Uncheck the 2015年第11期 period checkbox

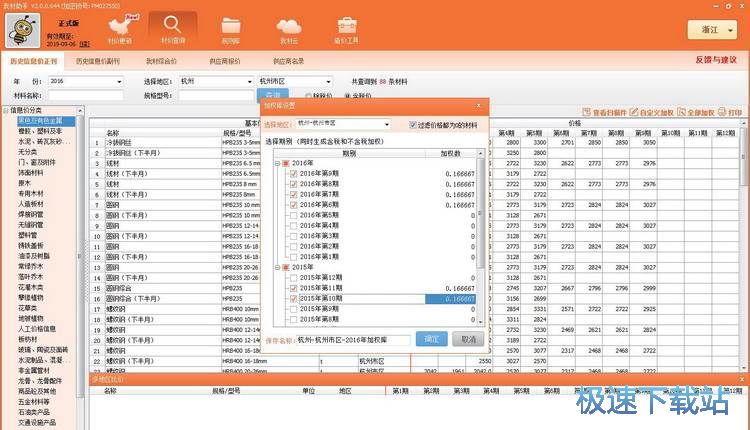coord(294,287)
